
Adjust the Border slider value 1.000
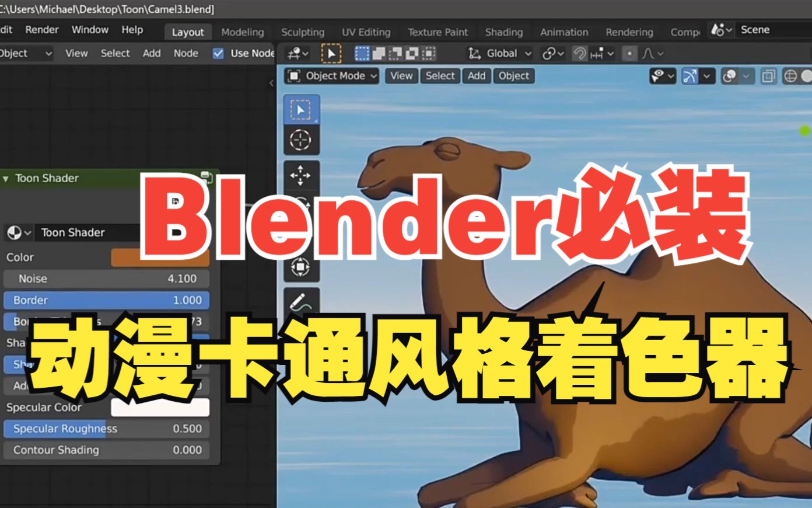pyautogui.click(x=106, y=300)
